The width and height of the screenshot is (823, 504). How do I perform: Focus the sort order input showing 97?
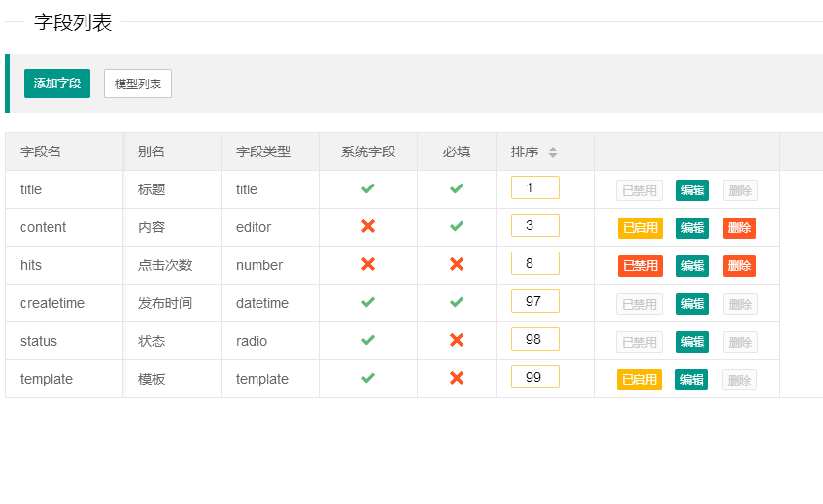pos(535,301)
